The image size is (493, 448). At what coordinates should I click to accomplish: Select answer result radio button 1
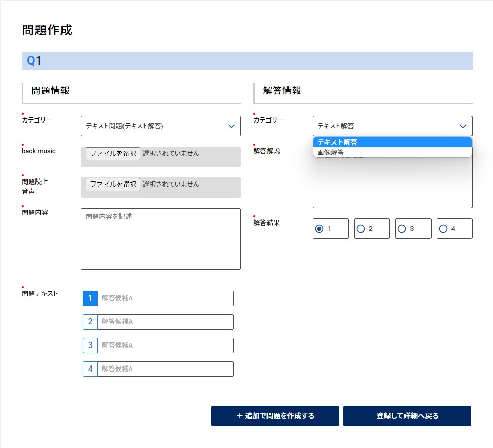[x=320, y=229]
